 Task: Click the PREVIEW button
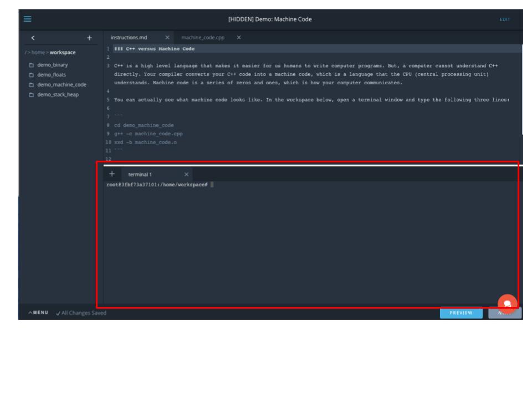(461, 313)
